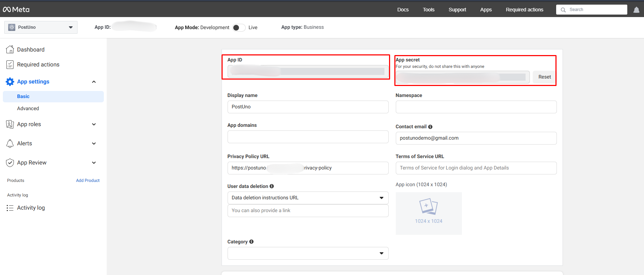This screenshot has width=644, height=275.
Task: Click the App settings gear icon
Action: point(10,82)
